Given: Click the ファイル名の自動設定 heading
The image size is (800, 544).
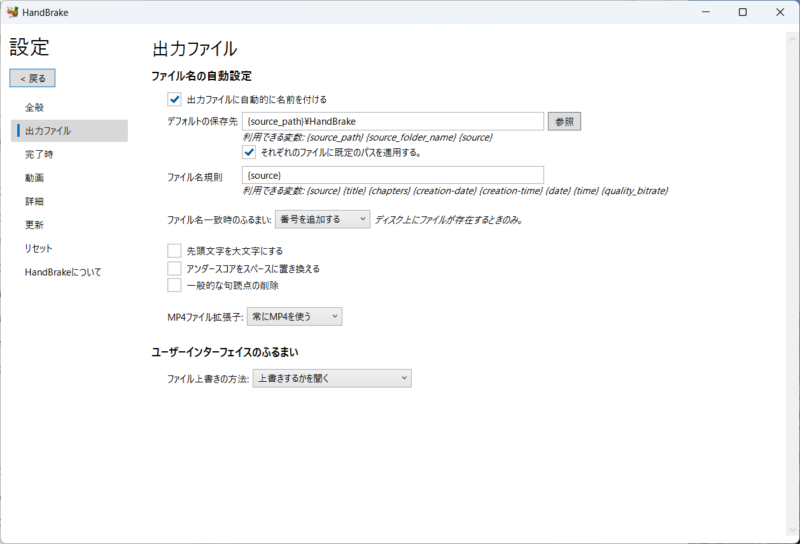Looking at the screenshot, I should tap(202, 76).
